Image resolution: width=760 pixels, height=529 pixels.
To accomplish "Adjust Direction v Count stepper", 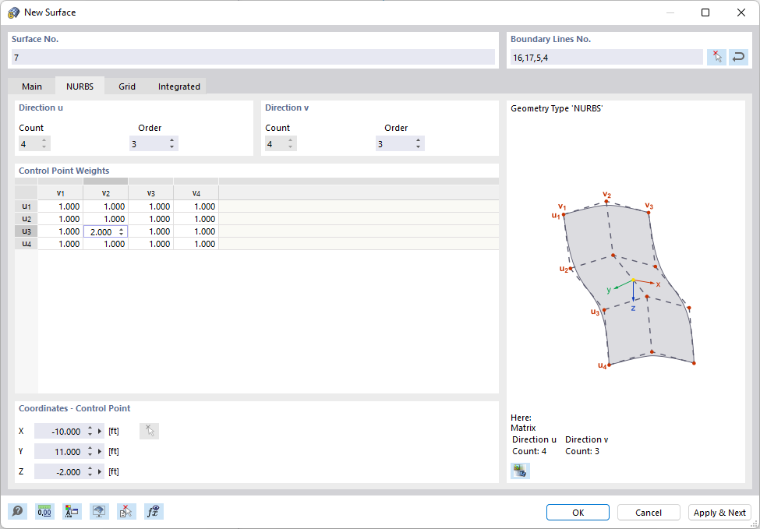I will pyautogui.click(x=290, y=144).
